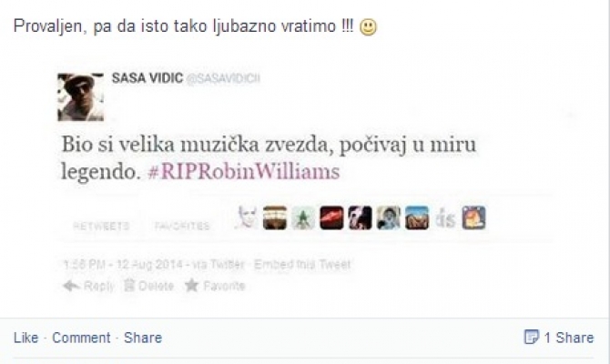Click the @SASAVIDICII handle
610x364 pixels.
[223, 78]
